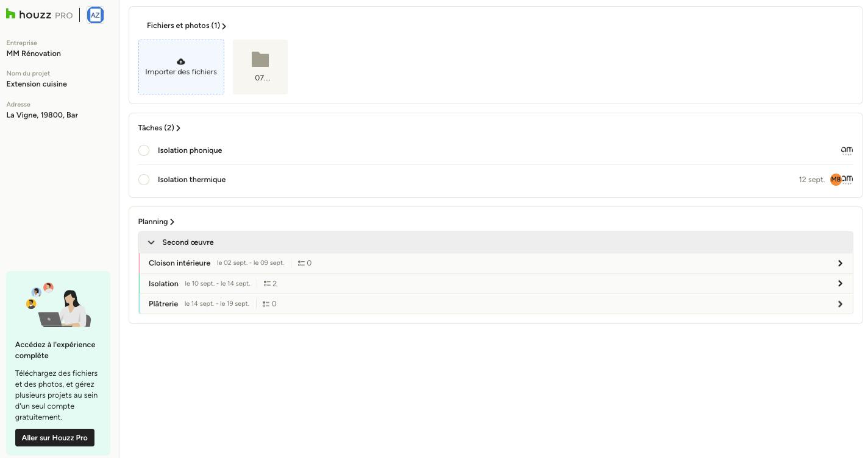Image resolution: width=868 pixels, height=458 pixels.
Task: Mark Isolation thermique task as complete
Action: tap(144, 180)
